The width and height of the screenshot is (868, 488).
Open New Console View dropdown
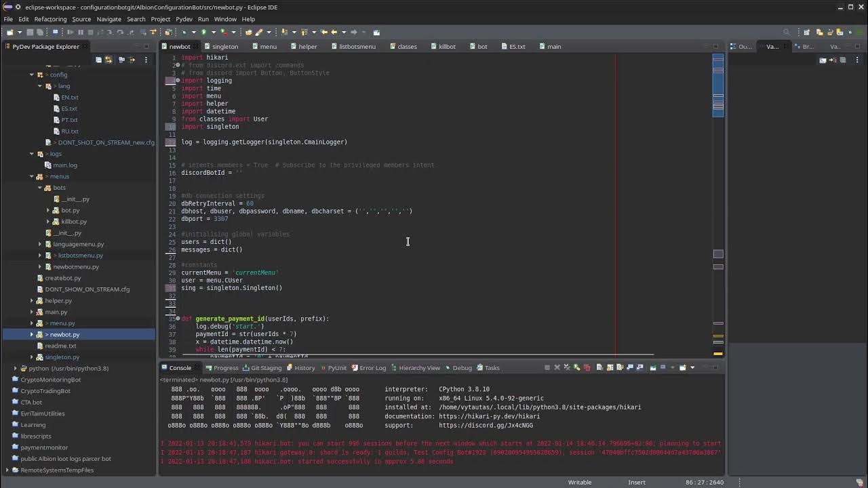pos(692,367)
